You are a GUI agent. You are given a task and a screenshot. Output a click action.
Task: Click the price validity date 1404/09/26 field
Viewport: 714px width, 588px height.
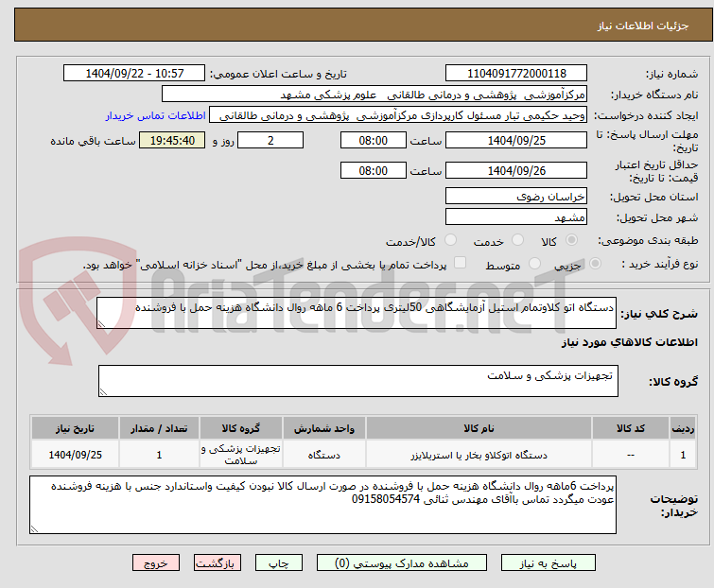[x=516, y=171]
